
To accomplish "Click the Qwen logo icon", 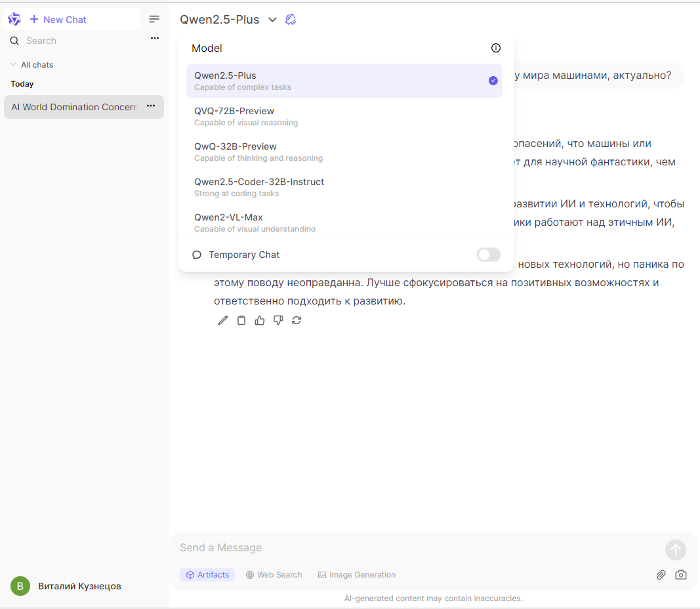I will [14, 19].
